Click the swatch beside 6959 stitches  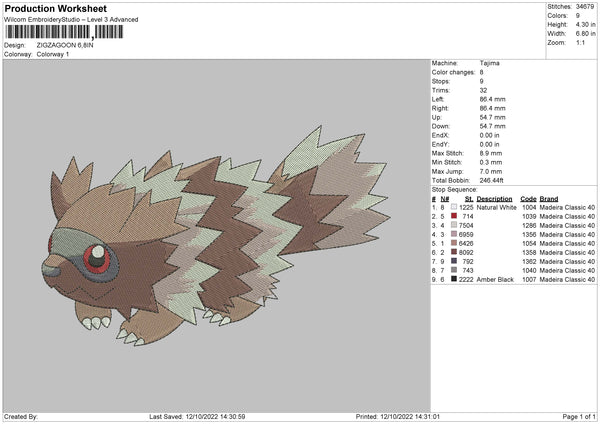coord(454,234)
